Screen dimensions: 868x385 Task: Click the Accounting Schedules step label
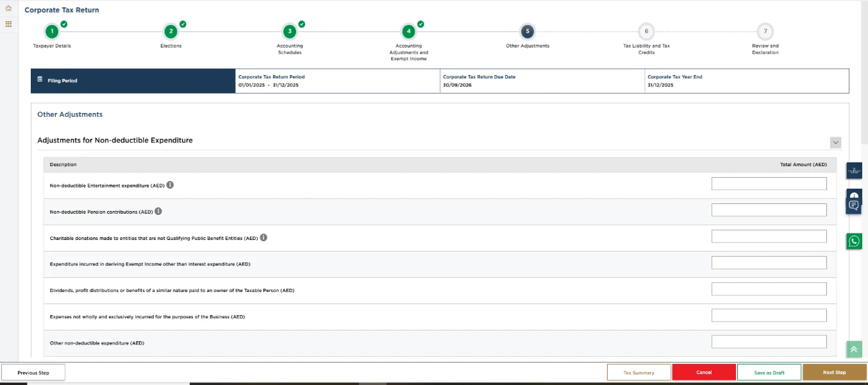point(290,49)
